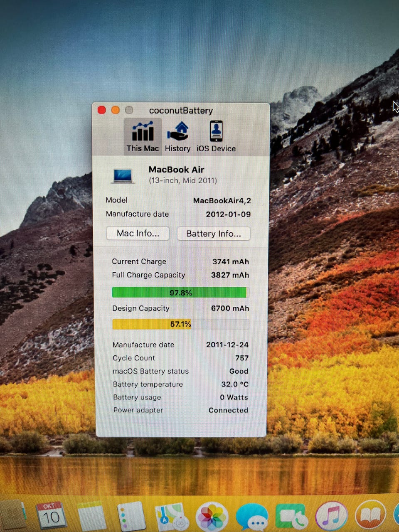The height and width of the screenshot is (532, 399).
Task: Click the green 97.8% charge bar
Action: [180, 293]
